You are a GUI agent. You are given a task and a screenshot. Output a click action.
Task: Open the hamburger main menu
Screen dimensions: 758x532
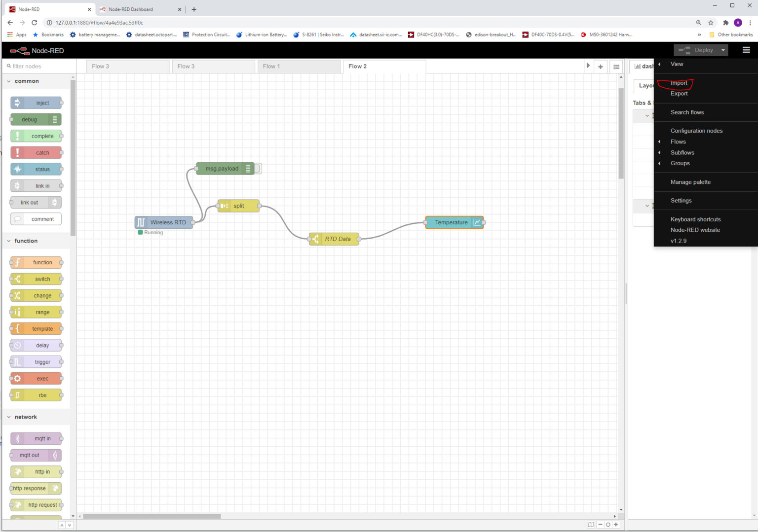click(x=746, y=50)
